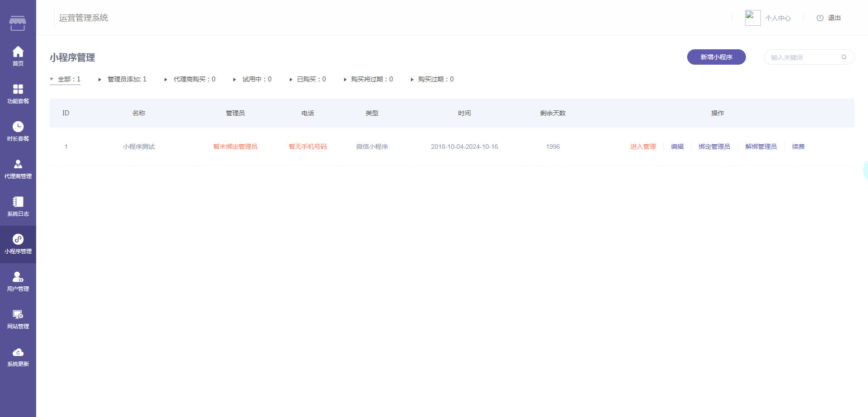The width and height of the screenshot is (868, 417).
Task: Click the 微信小程序 type cell
Action: [x=372, y=147]
